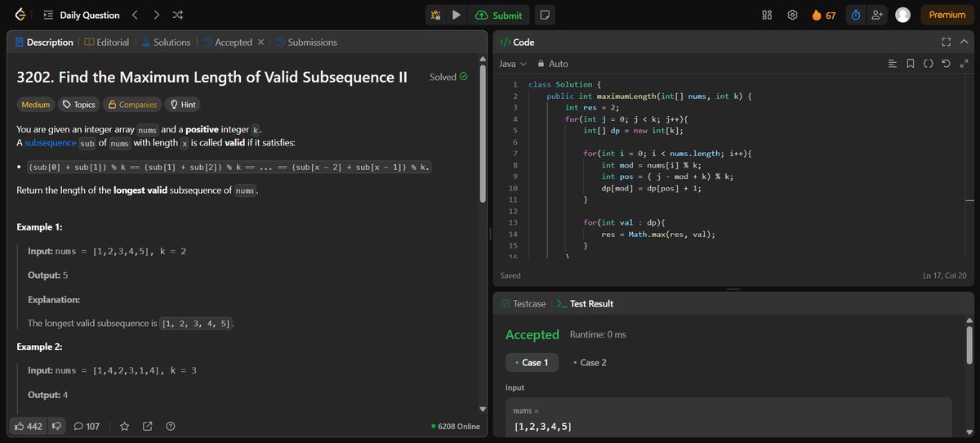Switch to the Submissions tab
The image size is (980, 443).
coord(307,43)
